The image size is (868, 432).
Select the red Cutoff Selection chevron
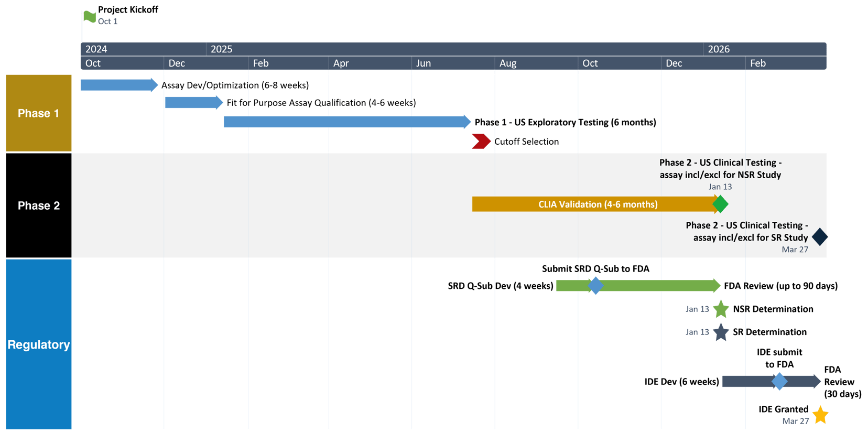tap(480, 142)
